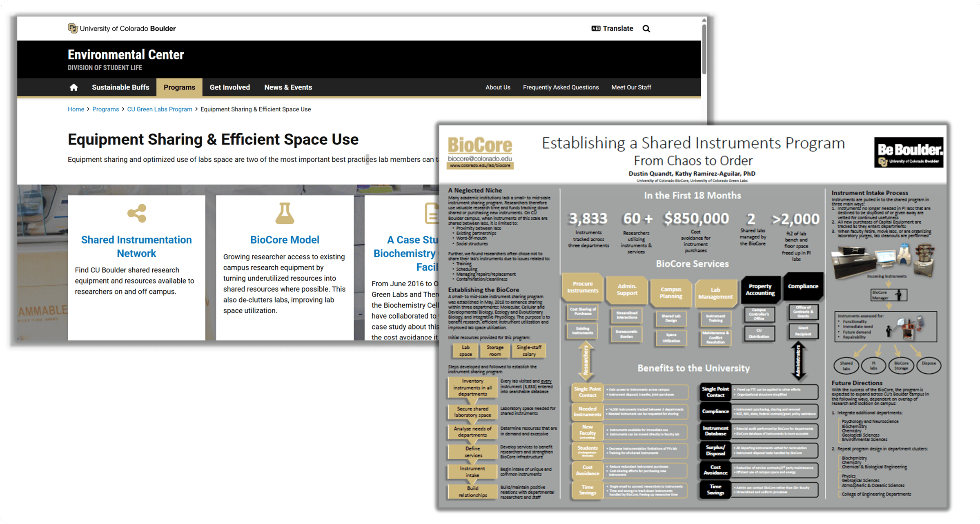Click the flask icon above BioCore Model

tap(285, 213)
